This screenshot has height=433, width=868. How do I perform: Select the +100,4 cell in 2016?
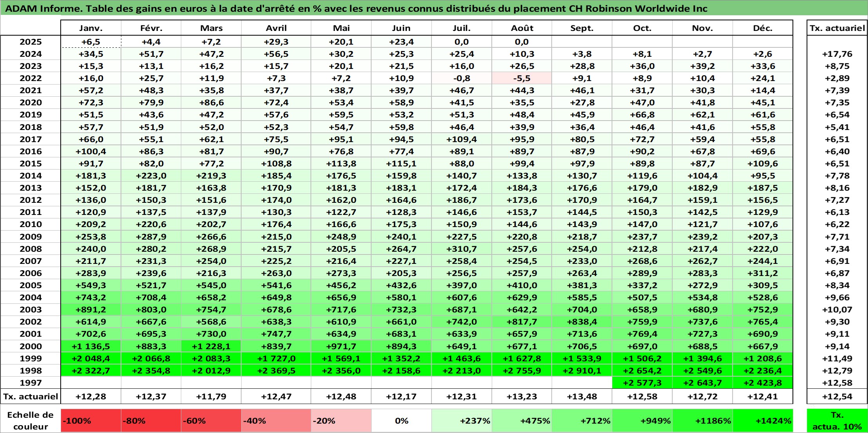pyautogui.click(x=91, y=152)
